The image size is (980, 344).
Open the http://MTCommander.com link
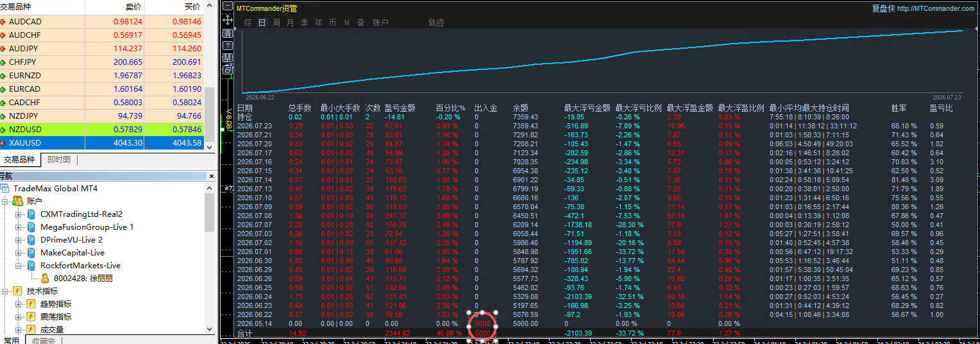point(936,8)
